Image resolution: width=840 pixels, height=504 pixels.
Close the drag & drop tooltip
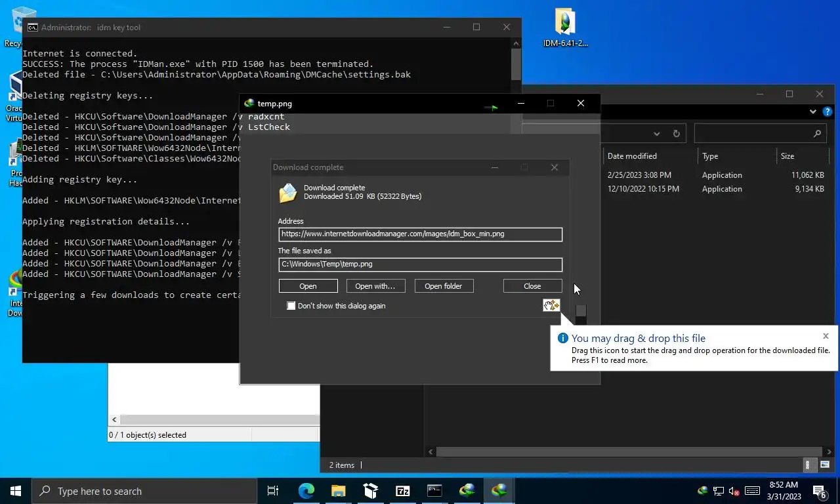[x=826, y=336]
